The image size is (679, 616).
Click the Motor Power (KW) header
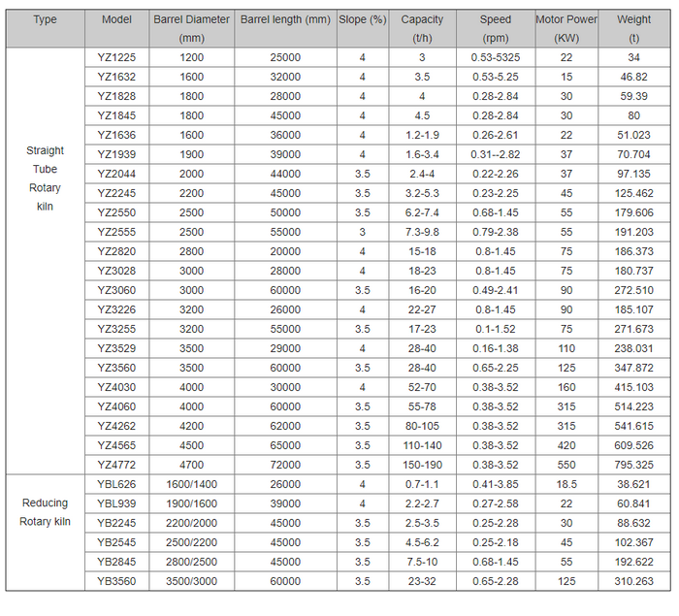point(566,28)
